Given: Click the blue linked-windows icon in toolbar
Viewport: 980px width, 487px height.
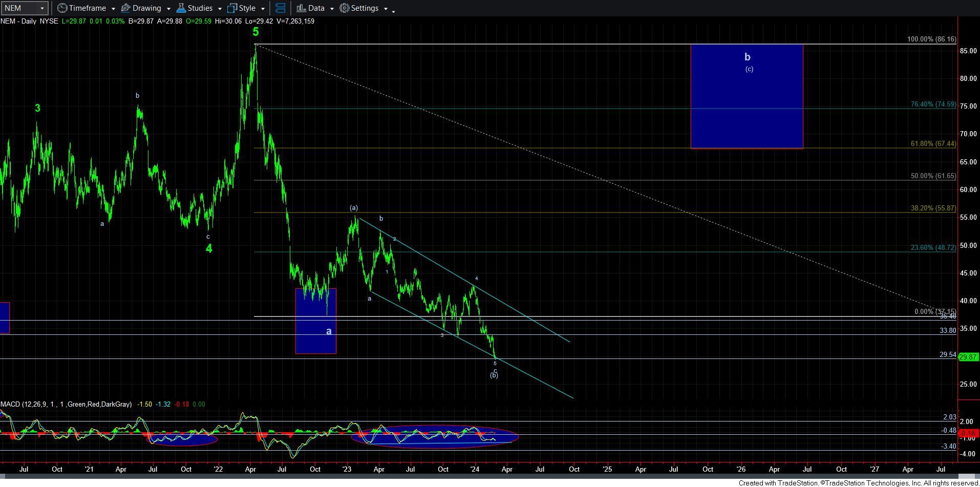Looking at the screenshot, I should pyautogui.click(x=280, y=8).
